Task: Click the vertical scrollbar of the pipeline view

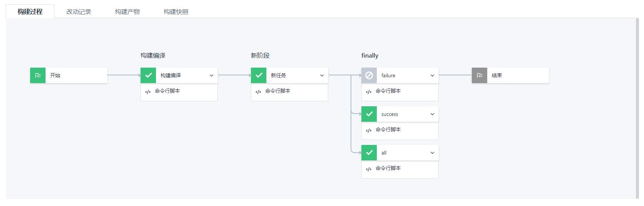Action: [637, 108]
